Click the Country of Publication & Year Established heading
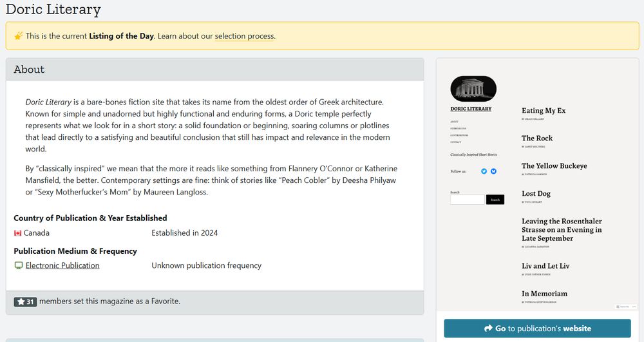This screenshot has height=342, width=644. [90, 218]
